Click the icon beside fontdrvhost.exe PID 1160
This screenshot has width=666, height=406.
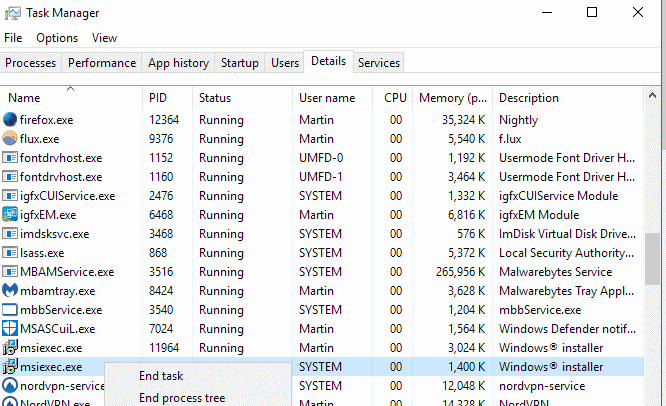tap(10, 177)
